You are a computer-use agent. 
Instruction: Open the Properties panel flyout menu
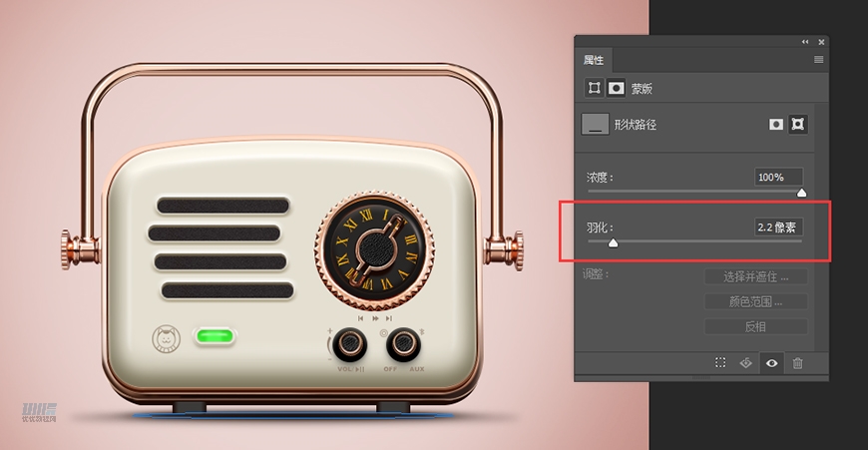coord(818,60)
